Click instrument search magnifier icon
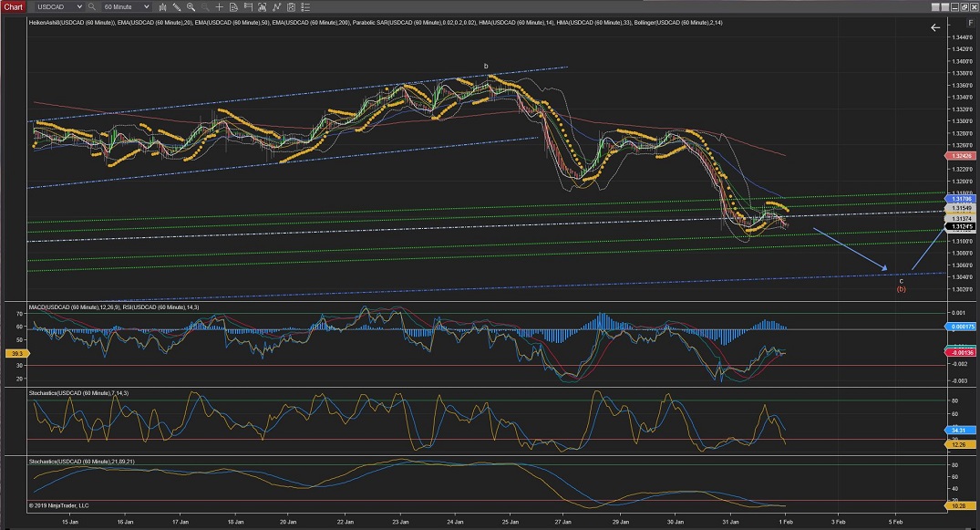Screen dimensions: 980x530 pyautogui.click(x=93, y=6)
